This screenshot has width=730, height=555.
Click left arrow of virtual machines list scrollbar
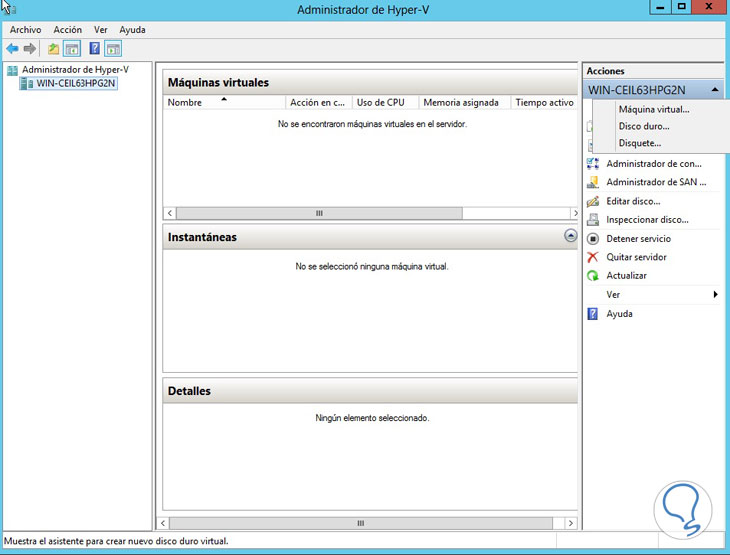click(x=170, y=213)
